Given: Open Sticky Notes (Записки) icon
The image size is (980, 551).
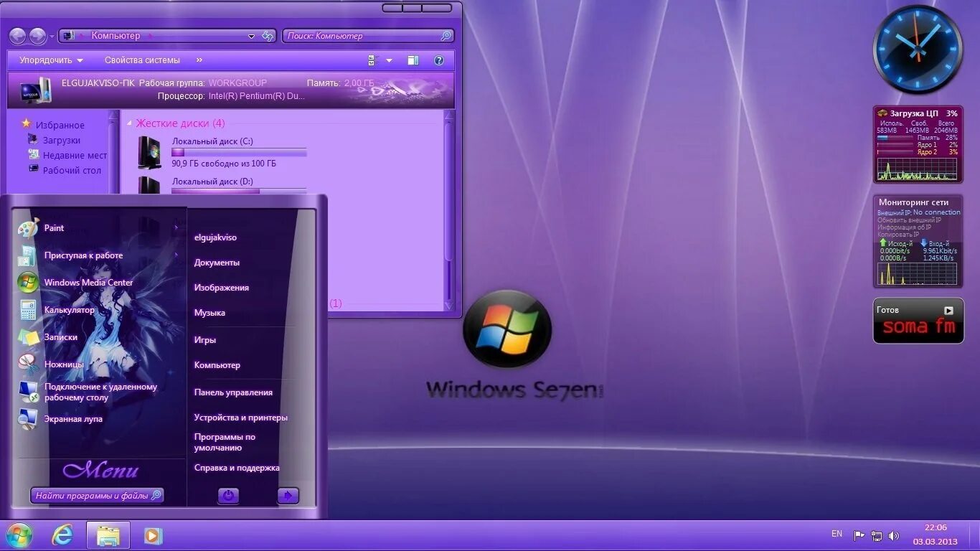Looking at the screenshot, I should [27, 337].
